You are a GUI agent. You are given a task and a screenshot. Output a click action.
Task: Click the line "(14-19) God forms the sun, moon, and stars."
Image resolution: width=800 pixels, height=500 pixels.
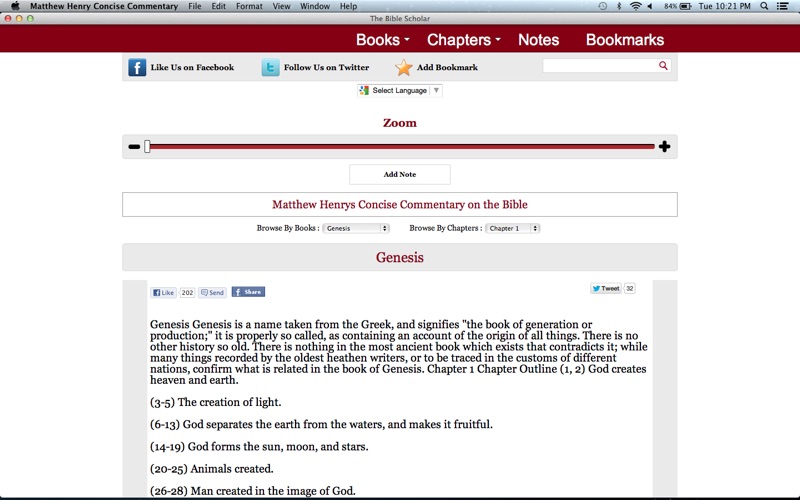pos(259,446)
